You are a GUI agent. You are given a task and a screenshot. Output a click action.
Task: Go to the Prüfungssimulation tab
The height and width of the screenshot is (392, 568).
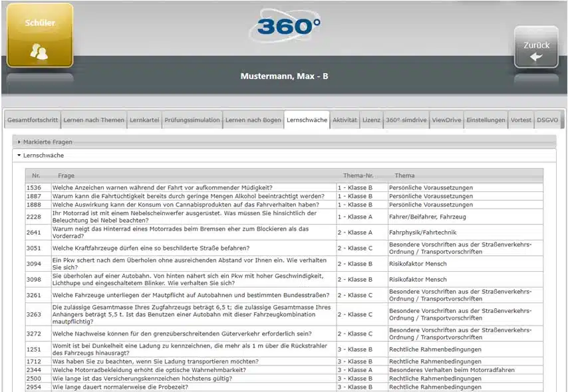192,120
